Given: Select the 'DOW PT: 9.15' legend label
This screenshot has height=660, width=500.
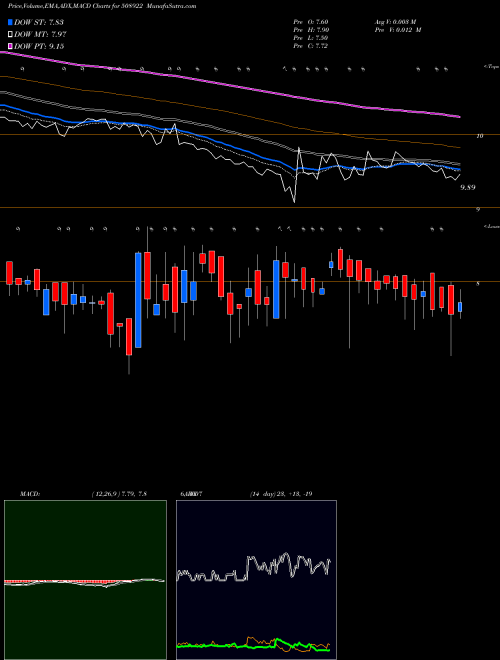Looking at the screenshot, I should coord(39,46).
